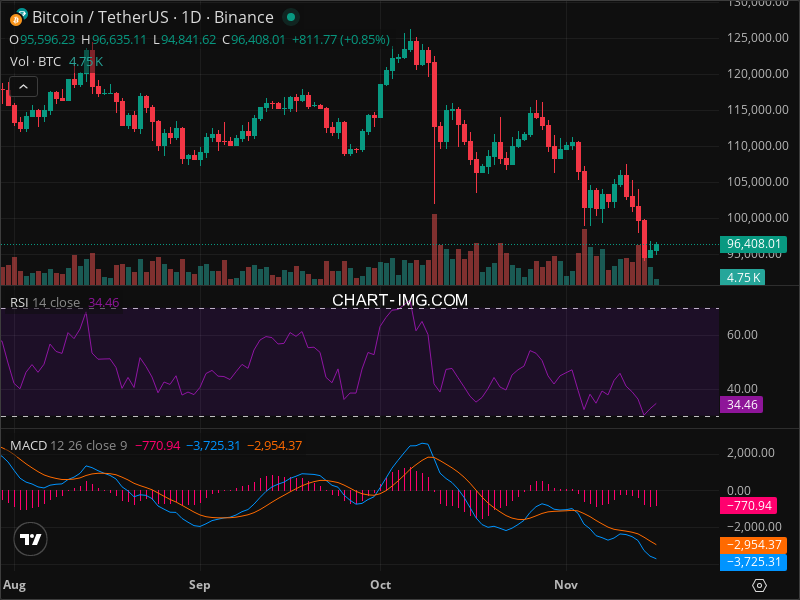Click the Sep marker on the time axis

(200, 583)
